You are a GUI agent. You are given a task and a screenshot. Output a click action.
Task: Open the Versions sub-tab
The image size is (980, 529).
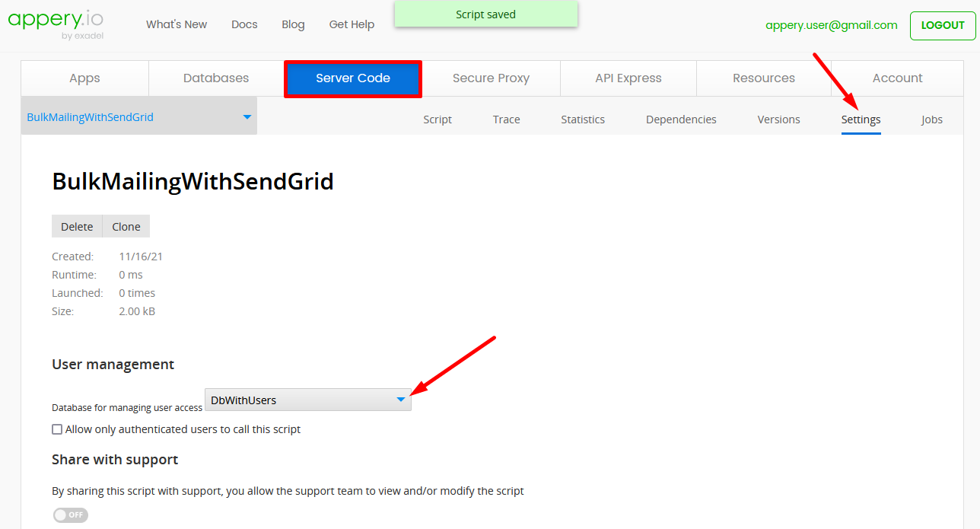(x=779, y=120)
